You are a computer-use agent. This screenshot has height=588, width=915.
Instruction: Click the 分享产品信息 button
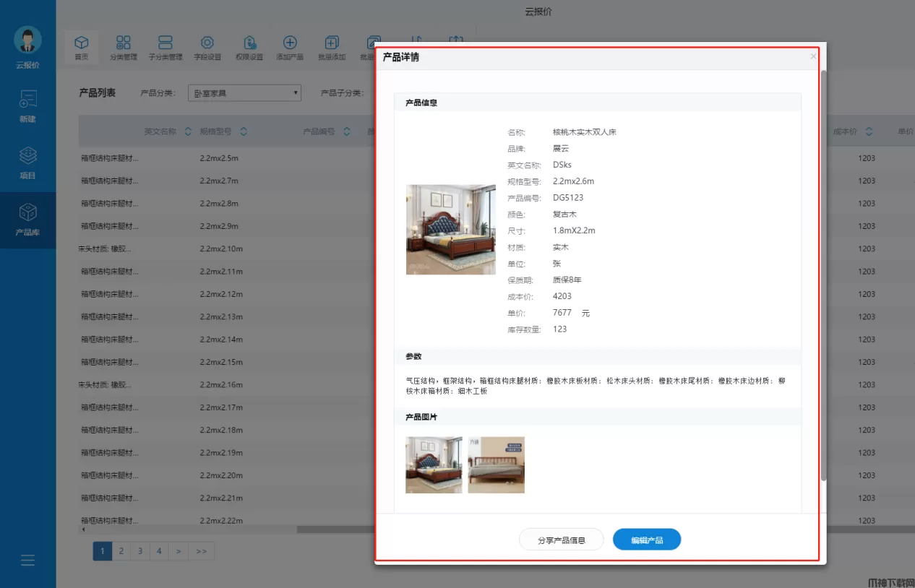tap(561, 540)
